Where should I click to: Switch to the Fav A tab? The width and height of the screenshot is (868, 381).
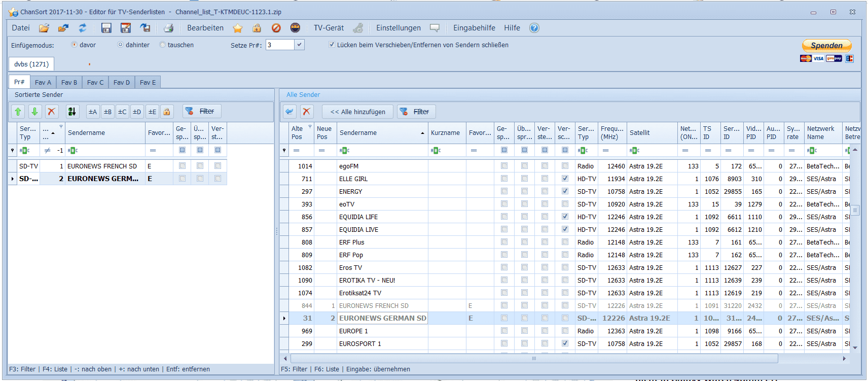pos(43,82)
